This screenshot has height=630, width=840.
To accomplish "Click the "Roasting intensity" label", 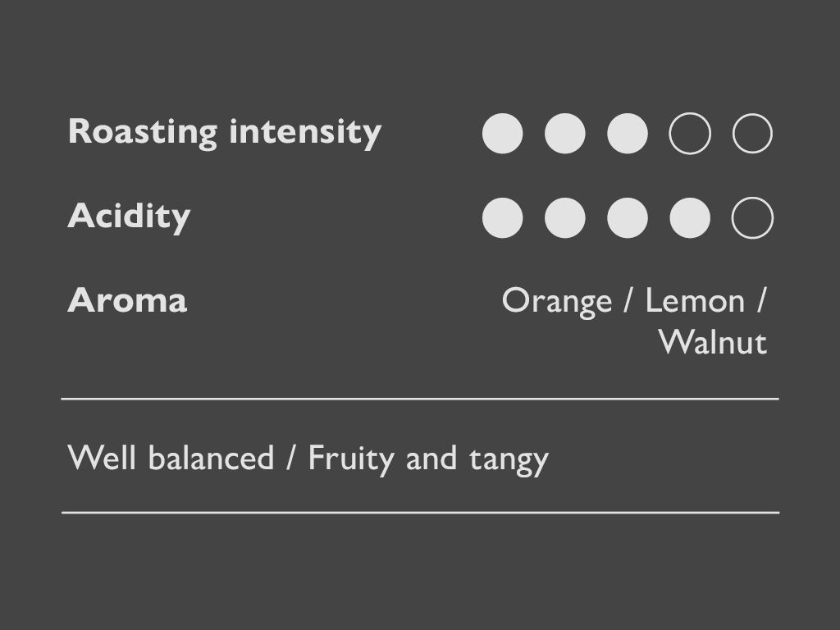I will (x=224, y=131).
